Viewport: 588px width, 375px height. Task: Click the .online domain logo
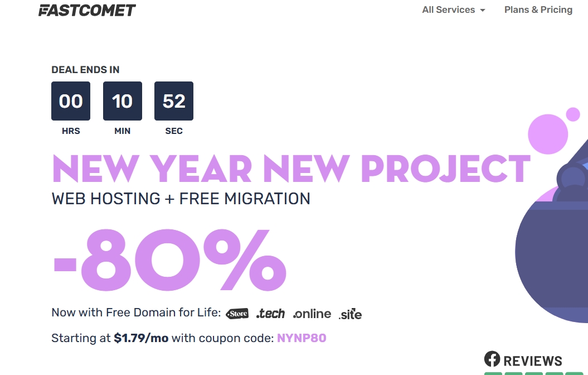312,314
